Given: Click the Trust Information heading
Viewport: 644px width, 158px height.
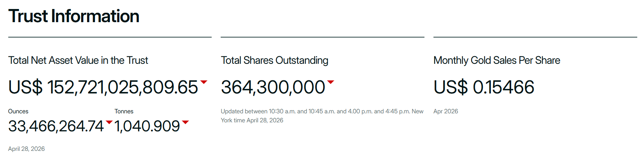Looking at the screenshot, I should click(x=74, y=16).
